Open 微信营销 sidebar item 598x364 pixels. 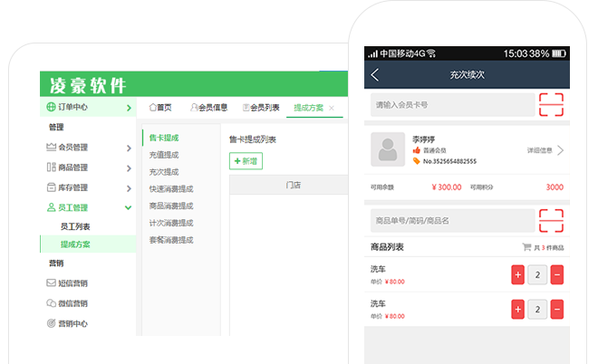pos(72,303)
